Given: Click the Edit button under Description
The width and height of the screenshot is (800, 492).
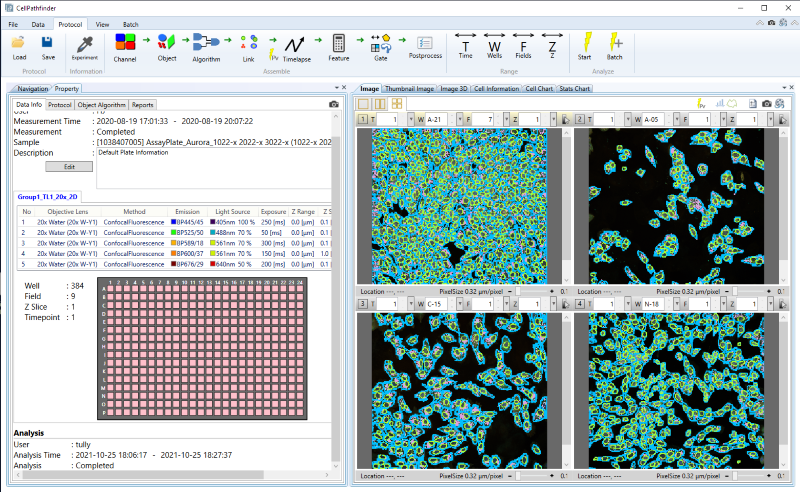Looking at the screenshot, I should pyautogui.click(x=69, y=166).
